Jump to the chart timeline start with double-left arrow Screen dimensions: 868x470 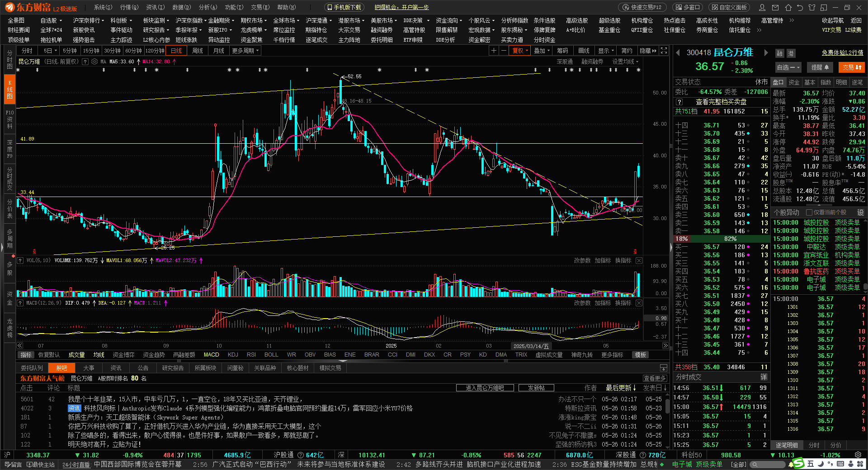[x=20, y=346]
